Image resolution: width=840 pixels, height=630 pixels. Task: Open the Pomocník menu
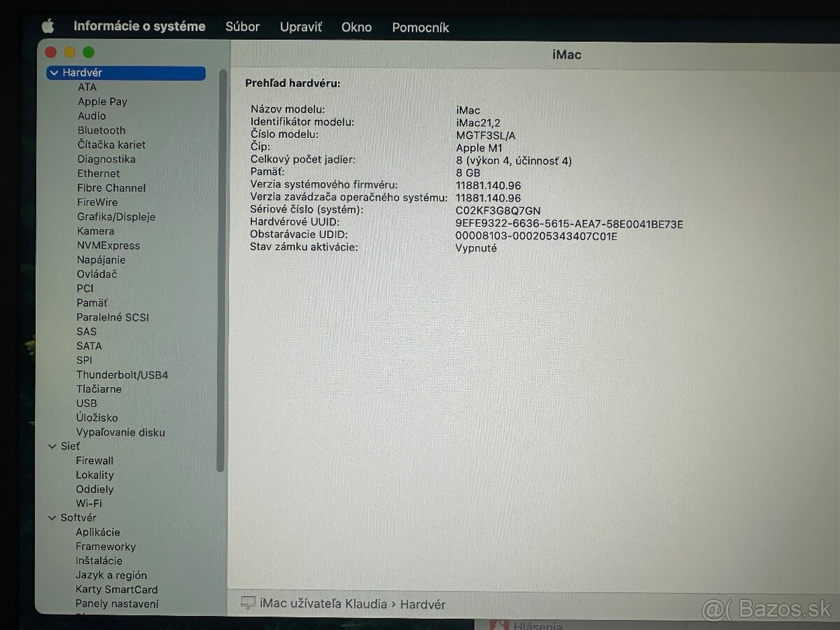click(x=420, y=27)
